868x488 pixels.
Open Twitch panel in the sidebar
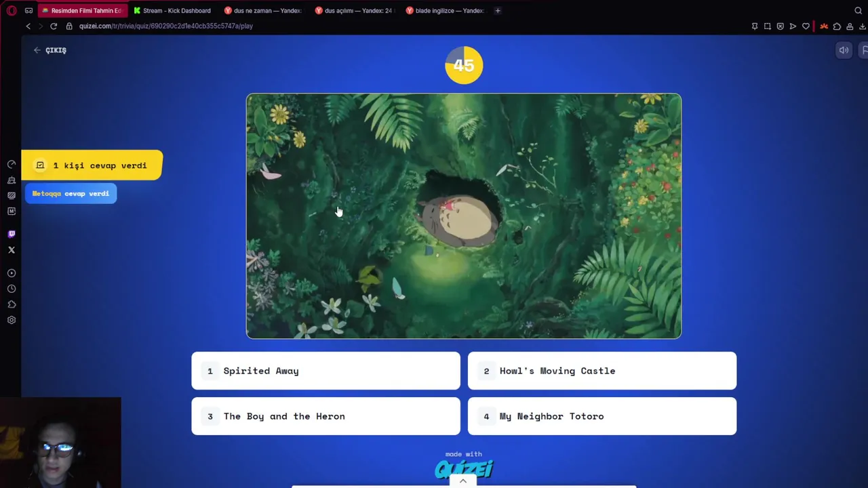click(12, 235)
